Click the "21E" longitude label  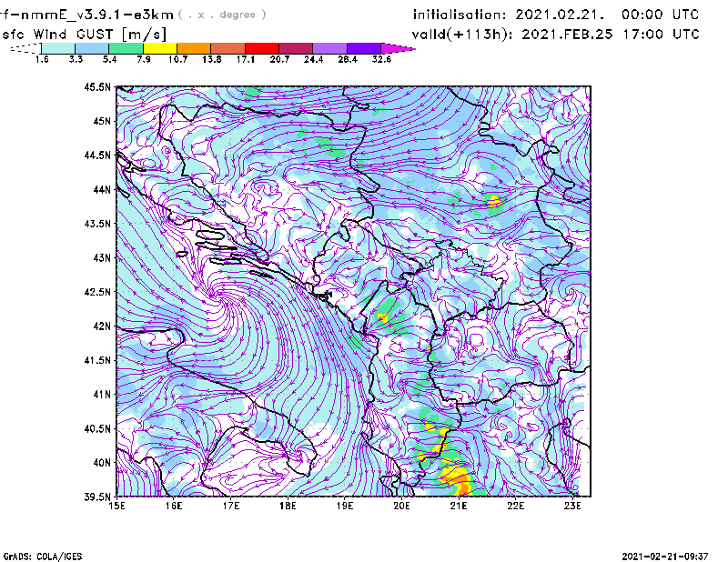459,506
